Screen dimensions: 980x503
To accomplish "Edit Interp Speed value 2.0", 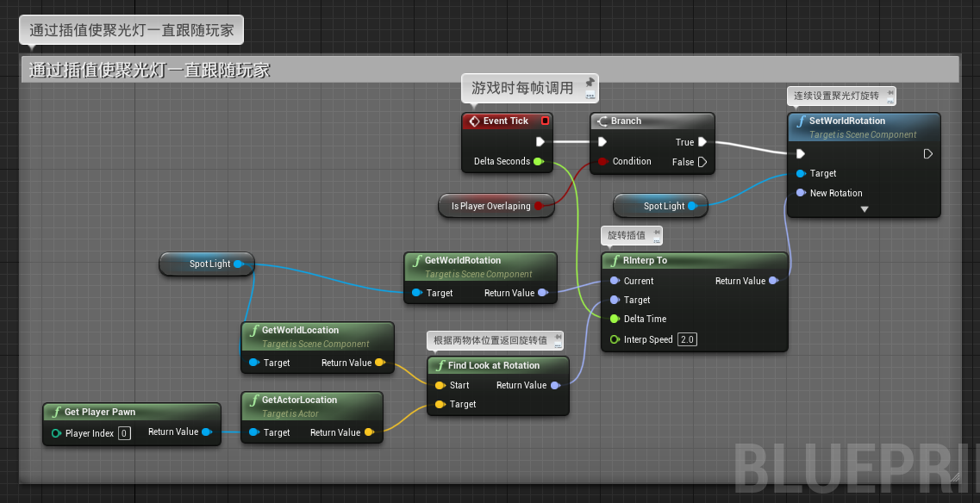I will (688, 339).
